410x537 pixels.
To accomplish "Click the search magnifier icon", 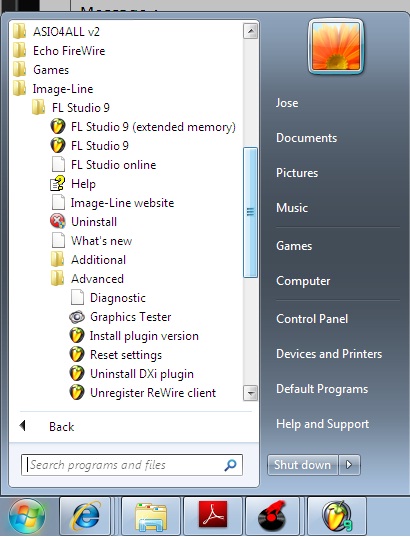I will [x=230, y=465].
